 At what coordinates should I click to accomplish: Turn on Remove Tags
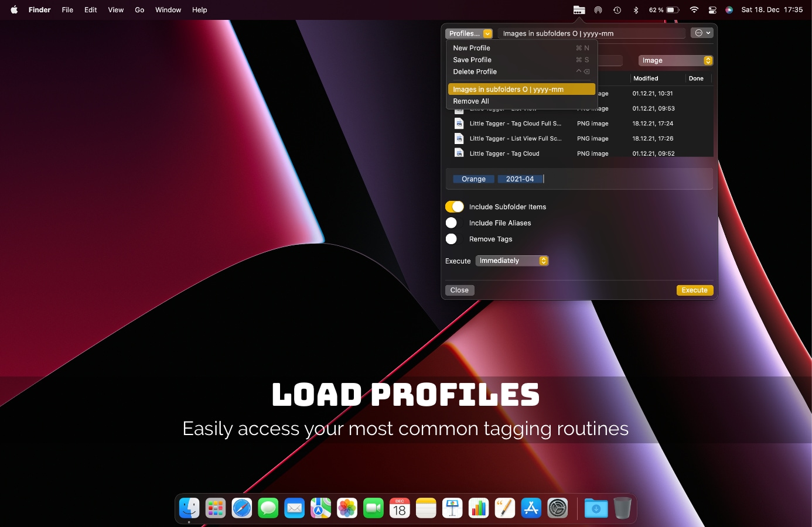click(x=452, y=239)
